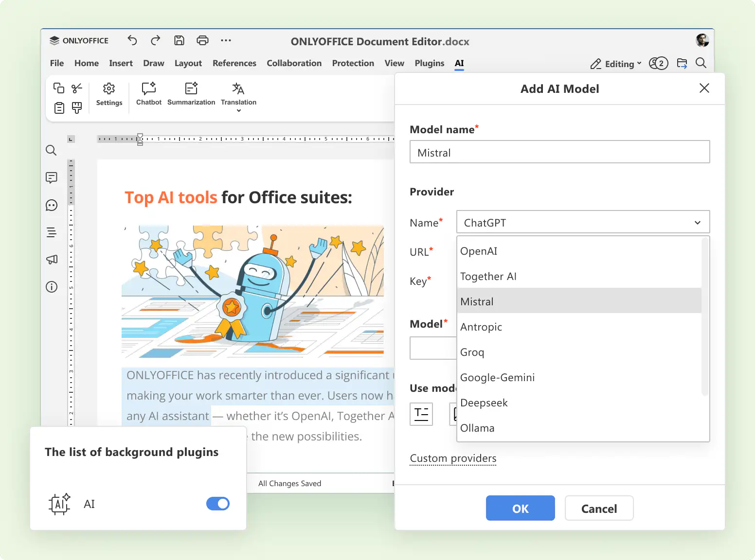Image resolution: width=755 pixels, height=560 pixels.
Task: Click the Undo arrow icon
Action: [132, 40]
